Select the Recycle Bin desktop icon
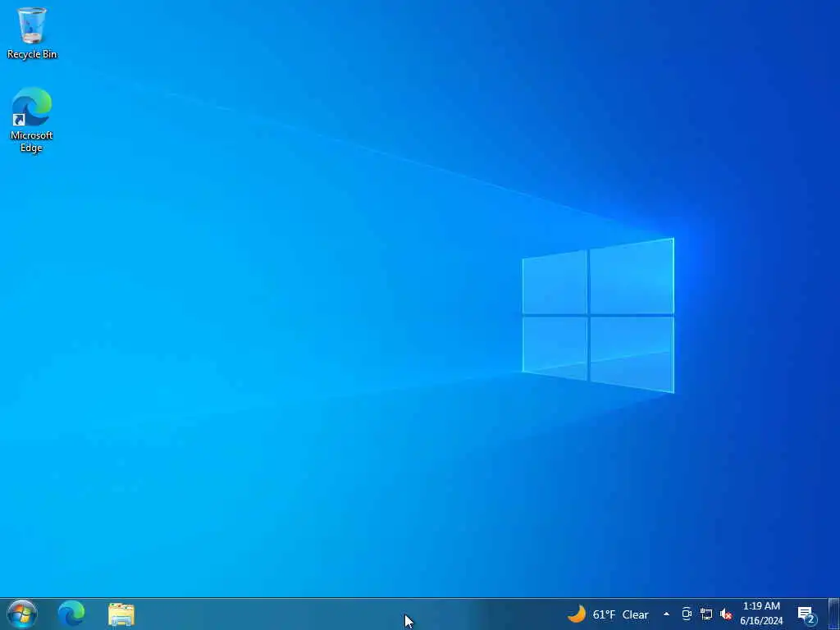The image size is (840, 630). 32,32
